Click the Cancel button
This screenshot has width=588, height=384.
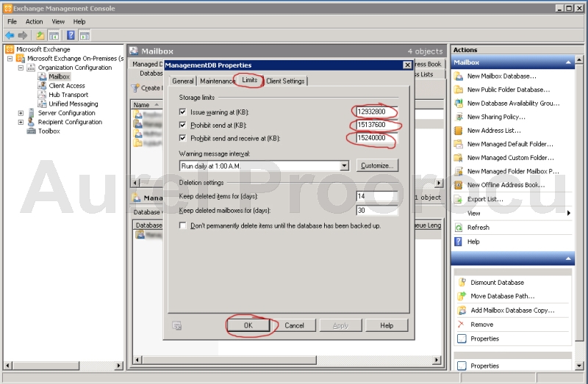coord(294,325)
